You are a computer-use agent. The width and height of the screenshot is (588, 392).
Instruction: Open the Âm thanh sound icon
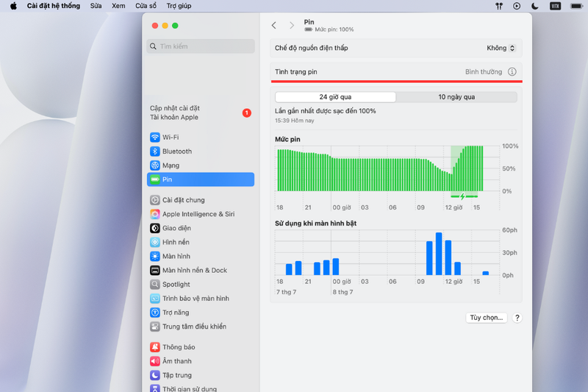[155, 361]
